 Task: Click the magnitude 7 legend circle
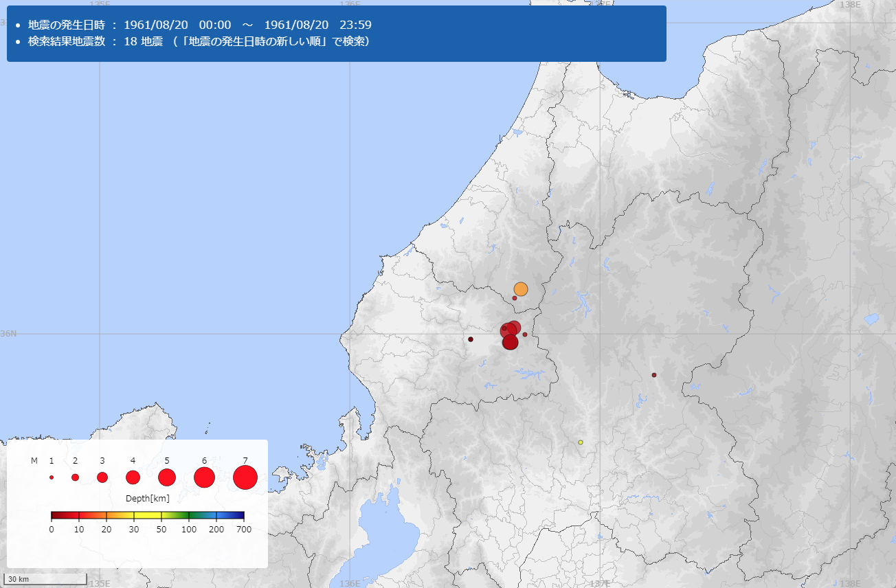coord(245,477)
